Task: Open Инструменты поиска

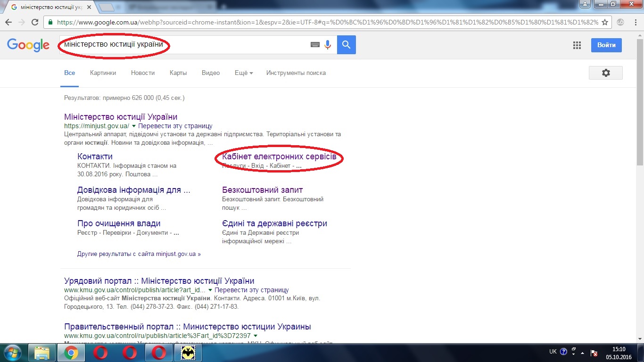Action: (x=296, y=73)
